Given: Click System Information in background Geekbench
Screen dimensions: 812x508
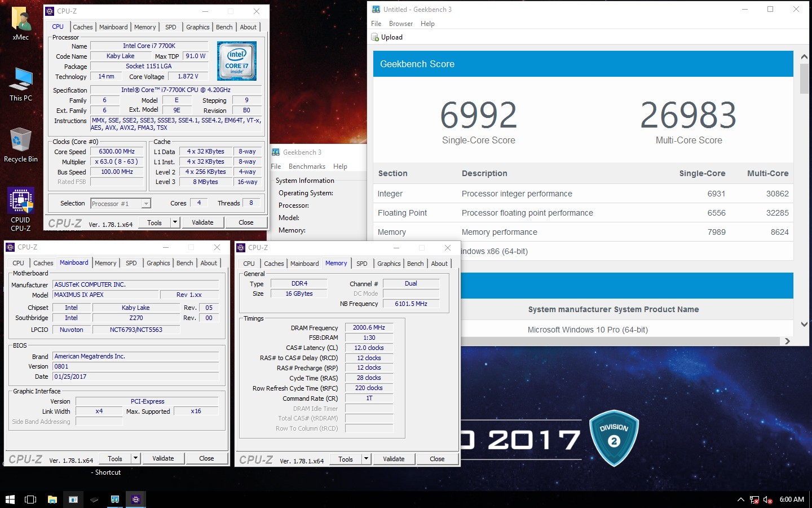Looking at the screenshot, I should click(305, 181).
